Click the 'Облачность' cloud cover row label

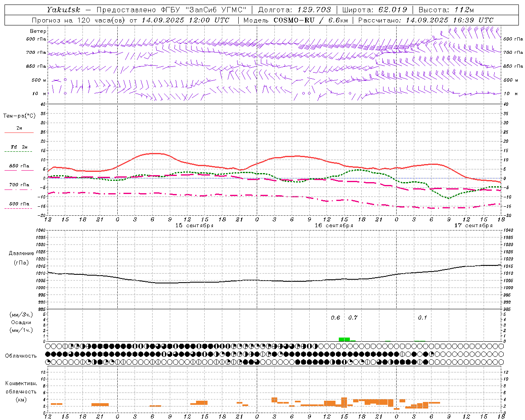point(21,356)
